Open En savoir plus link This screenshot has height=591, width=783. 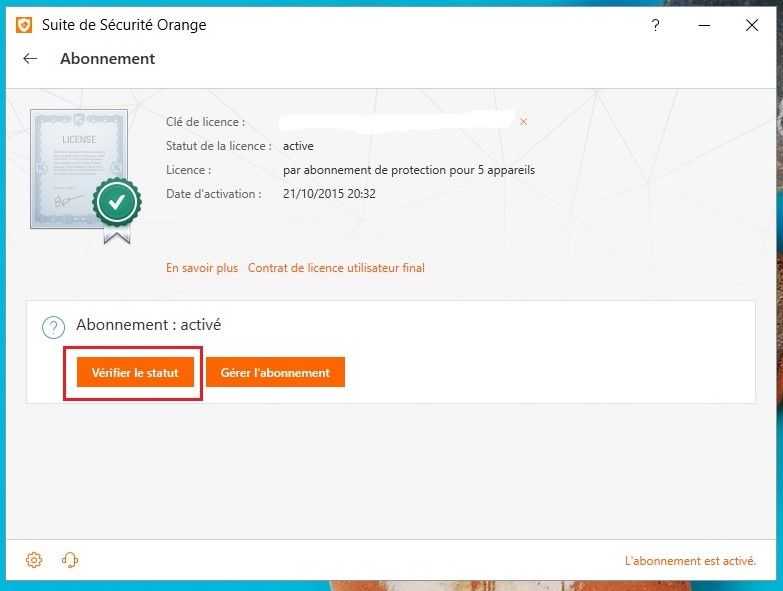202,268
